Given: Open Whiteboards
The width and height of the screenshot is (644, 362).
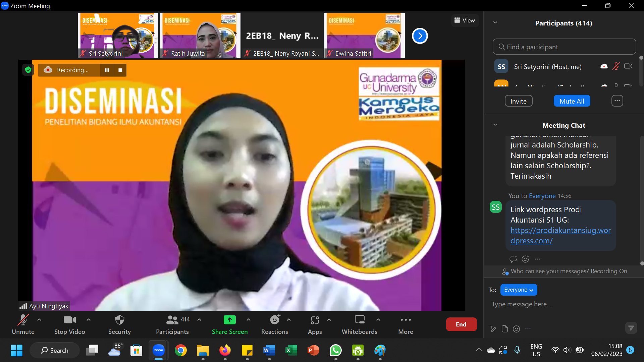Looking at the screenshot, I should [x=360, y=324].
